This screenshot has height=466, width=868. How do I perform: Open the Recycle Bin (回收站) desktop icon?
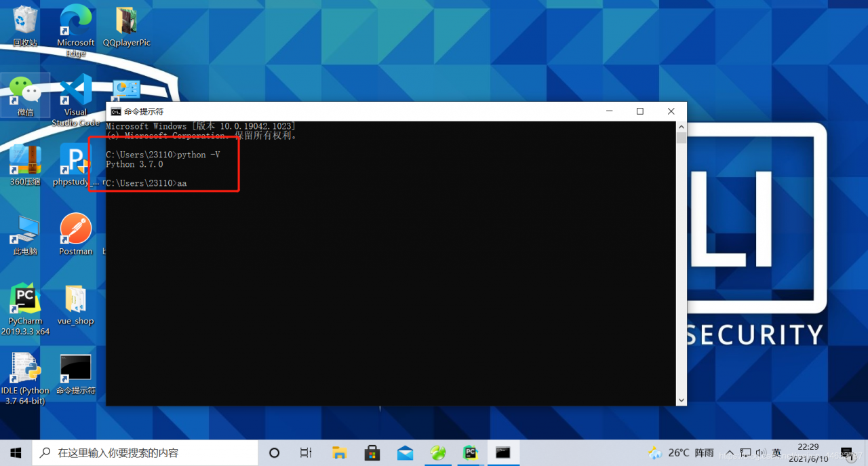[25, 27]
